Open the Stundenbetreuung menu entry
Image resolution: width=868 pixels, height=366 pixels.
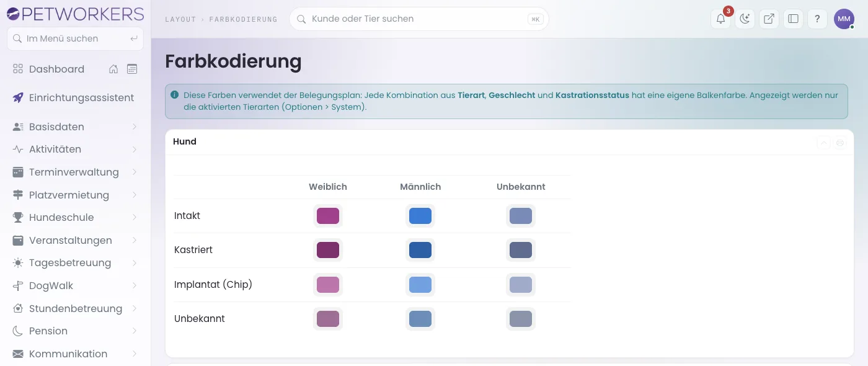click(x=75, y=308)
